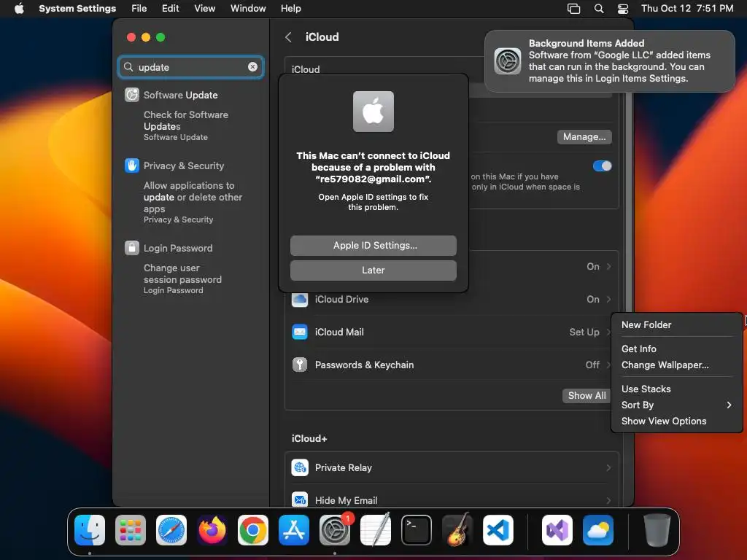The width and height of the screenshot is (747, 560).
Task: Click the update search field
Action: tap(190, 67)
